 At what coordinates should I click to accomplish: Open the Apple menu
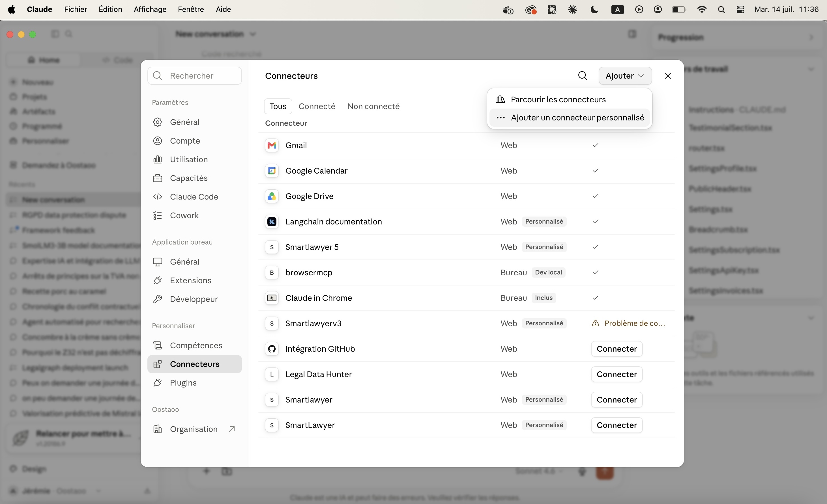pos(12,9)
